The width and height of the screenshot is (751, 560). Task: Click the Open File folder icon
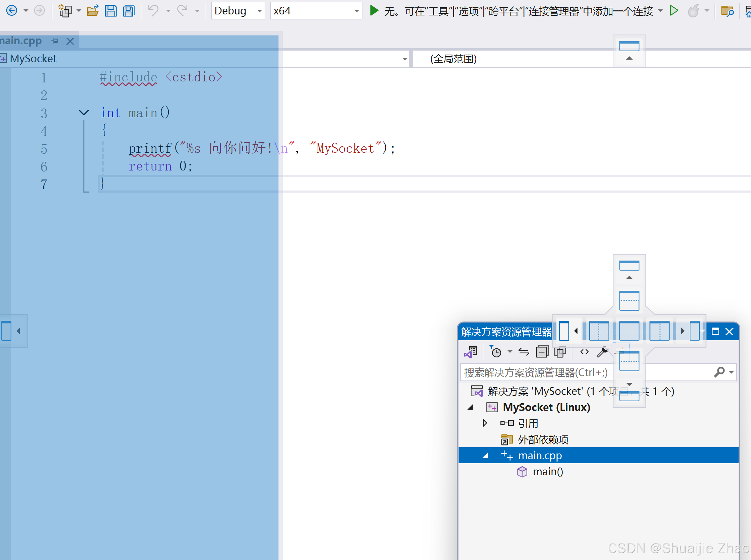pos(92,11)
